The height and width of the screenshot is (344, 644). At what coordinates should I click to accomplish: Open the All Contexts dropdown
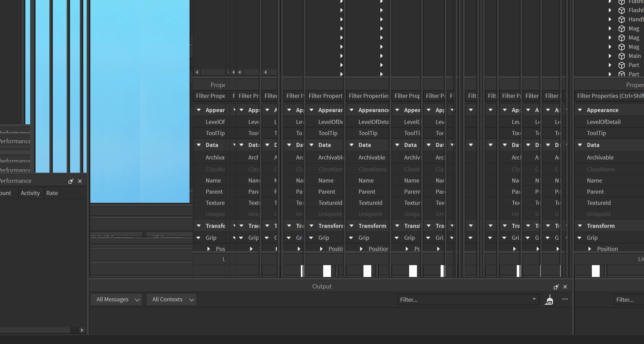tap(171, 300)
